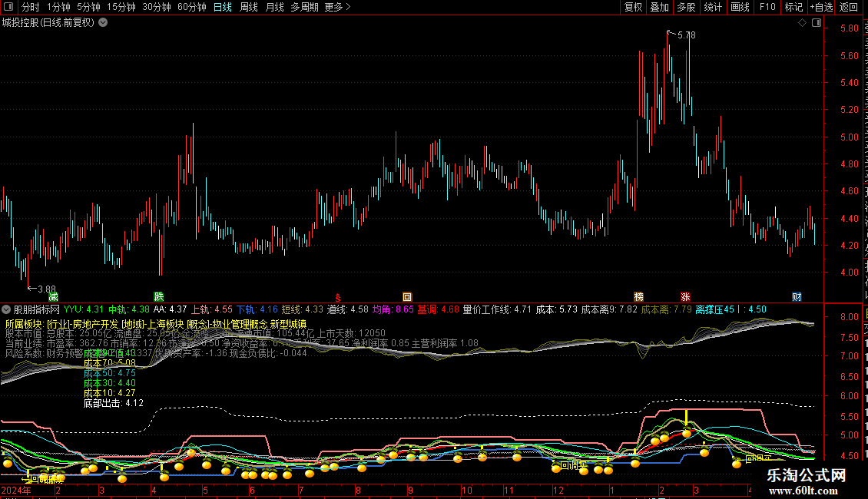Select the 15分钟 period
Screen dimensions: 868x499
click(121, 7)
